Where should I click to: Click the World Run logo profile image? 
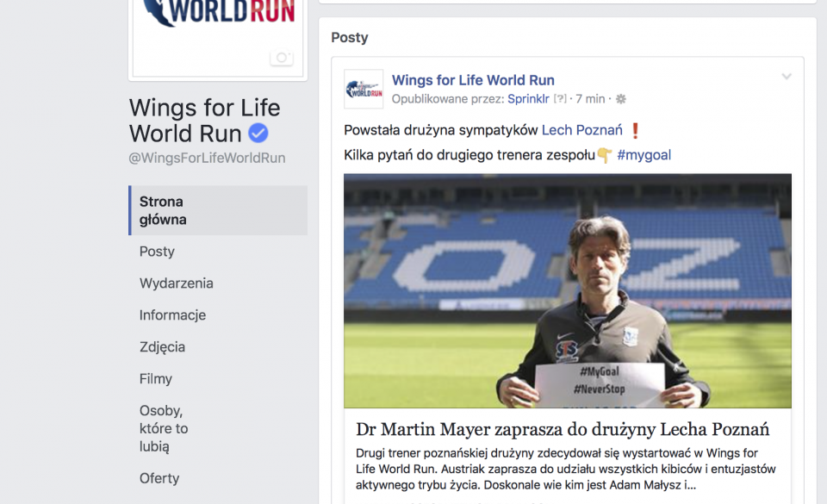tap(218, 37)
